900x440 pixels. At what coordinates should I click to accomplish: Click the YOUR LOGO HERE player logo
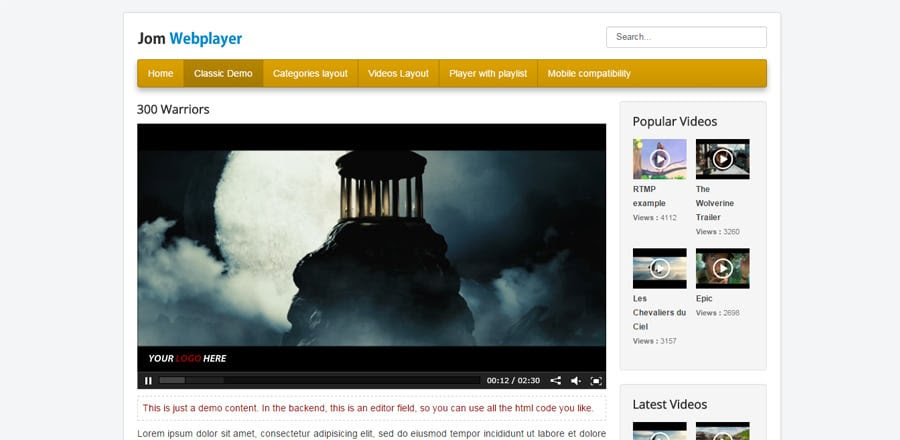[x=187, y=359]
